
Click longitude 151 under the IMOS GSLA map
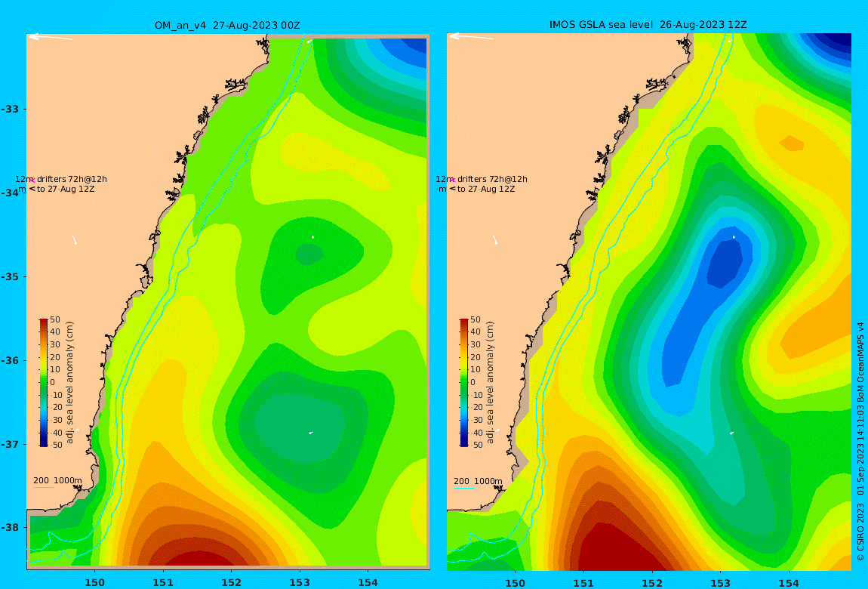[583, 583]
